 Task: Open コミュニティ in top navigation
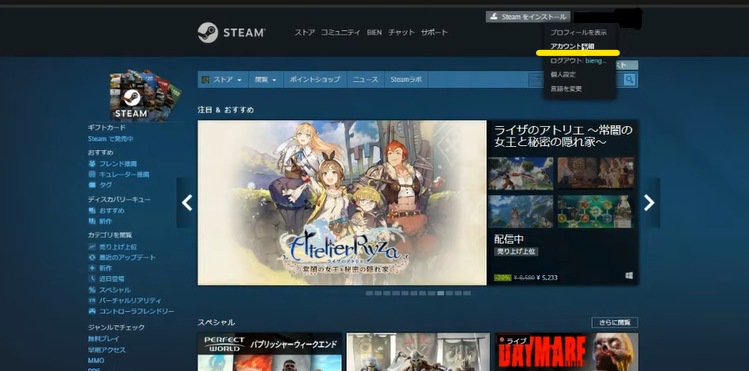(x=341, y=32)
